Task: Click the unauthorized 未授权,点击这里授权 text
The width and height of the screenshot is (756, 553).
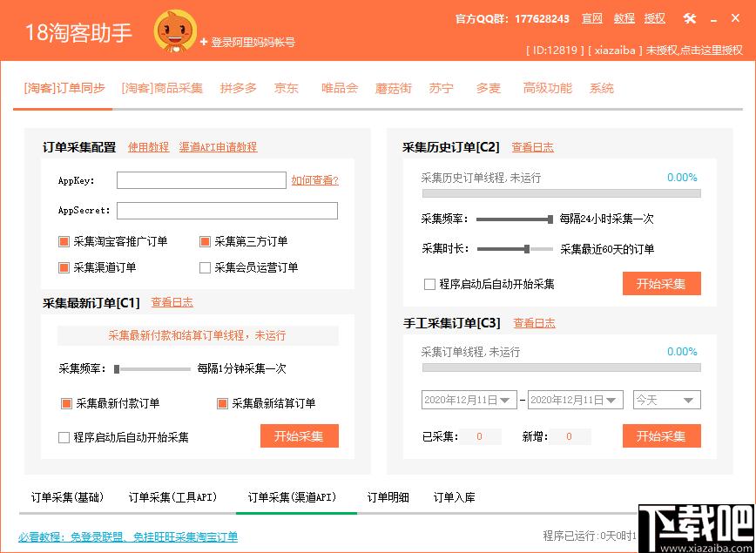Action: pyautogui.click(x=694, y=51)
